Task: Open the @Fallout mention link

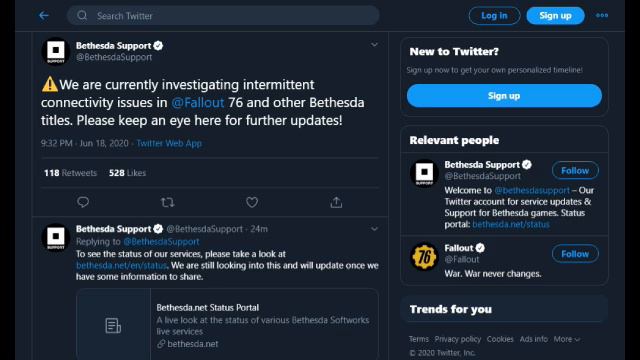Action: pyautogui.click(x=198, y=102)
